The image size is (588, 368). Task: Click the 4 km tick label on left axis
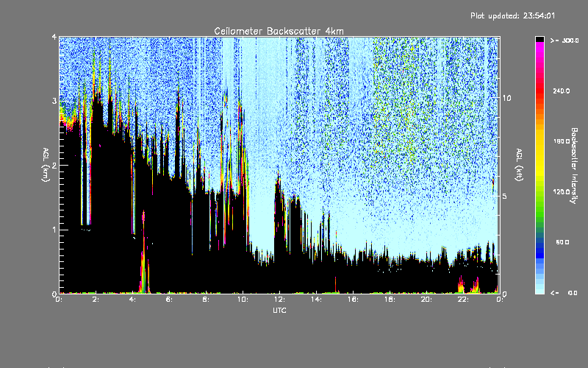54,37
